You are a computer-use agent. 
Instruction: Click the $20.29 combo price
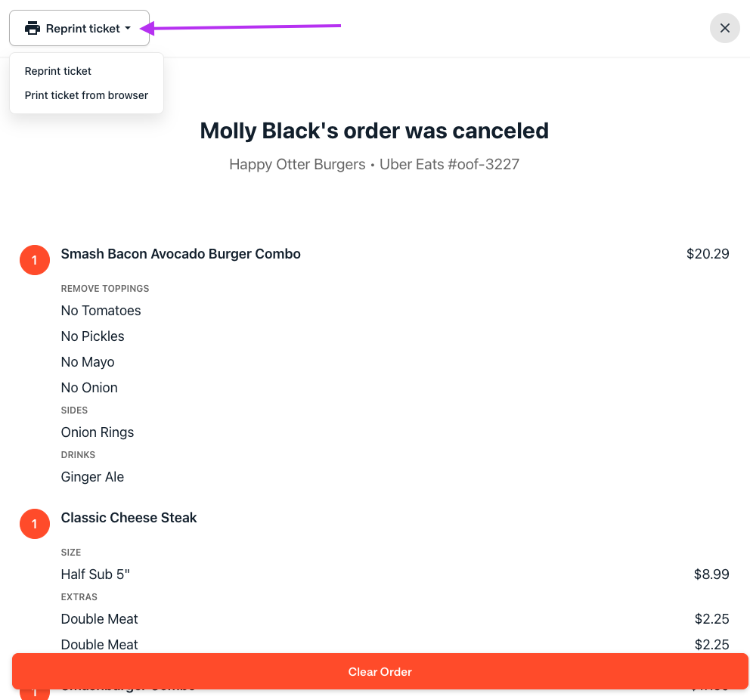[x=707, y=254]
